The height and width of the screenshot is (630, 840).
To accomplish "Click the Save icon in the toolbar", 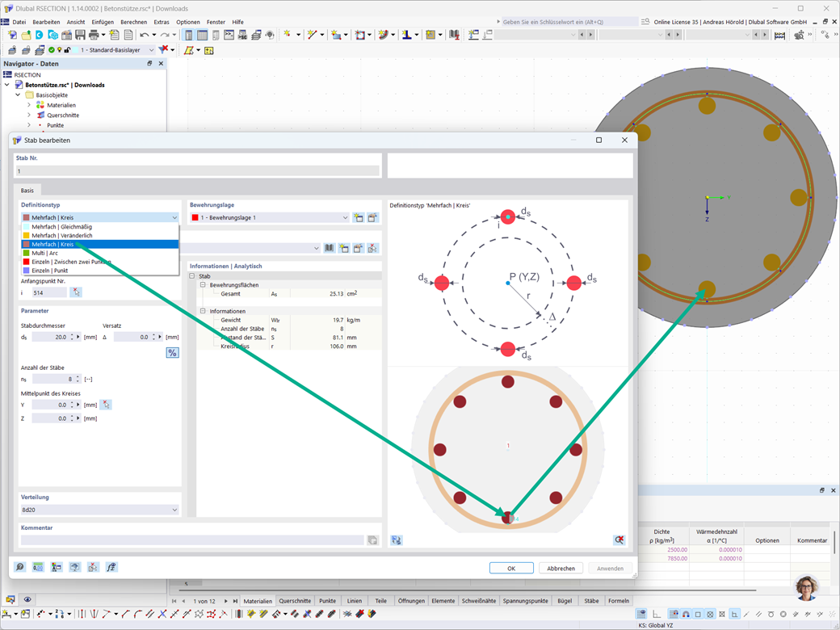I will coord(80,35).
